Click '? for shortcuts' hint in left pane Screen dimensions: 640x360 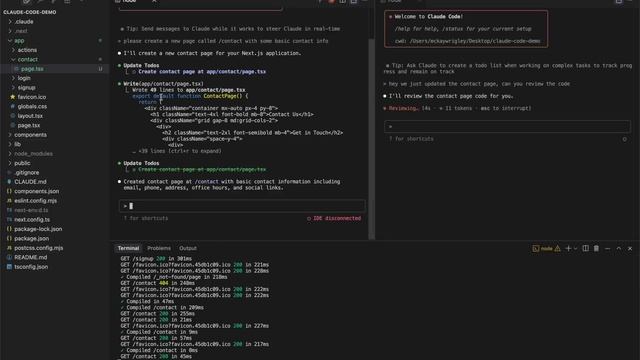coord(146,218)
